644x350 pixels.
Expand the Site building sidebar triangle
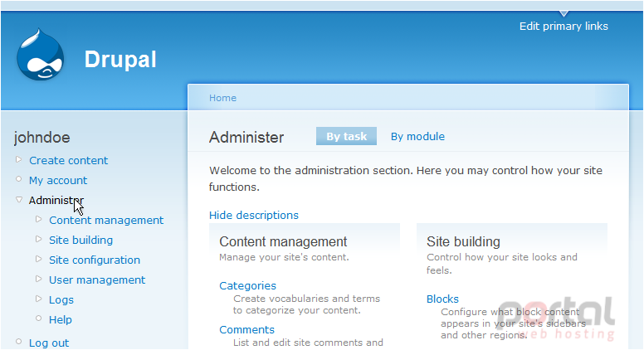click(39, 239)
